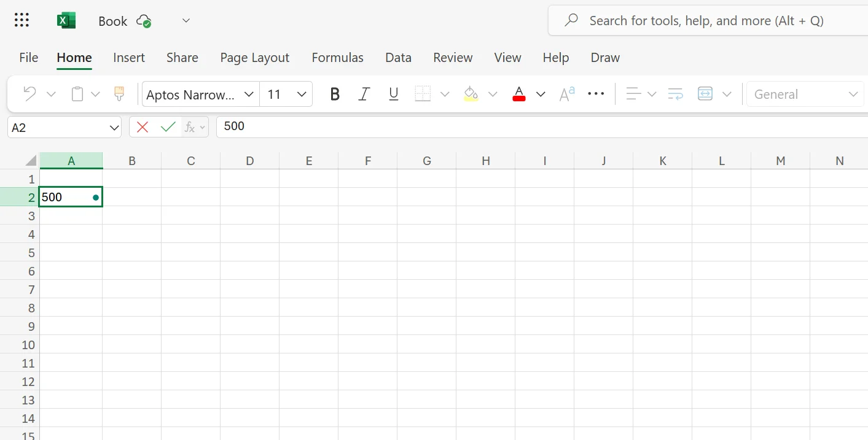This screenshot has height=440, width=868.
Task: Open the General number format dropdown
Action: pyautogui.click(x=853, y=94)
